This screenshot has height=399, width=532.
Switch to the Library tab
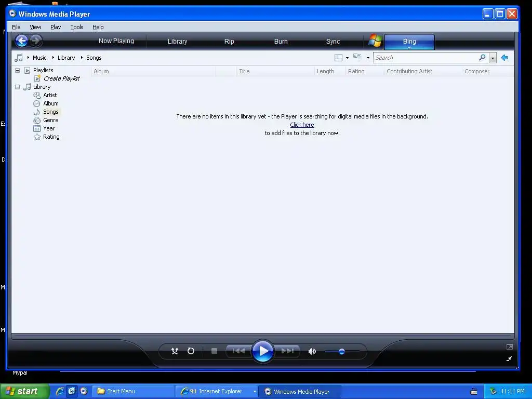tap(178, 42)
